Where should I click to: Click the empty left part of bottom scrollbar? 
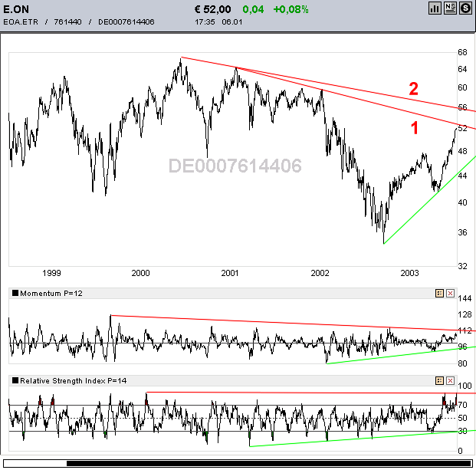[35, 463]
